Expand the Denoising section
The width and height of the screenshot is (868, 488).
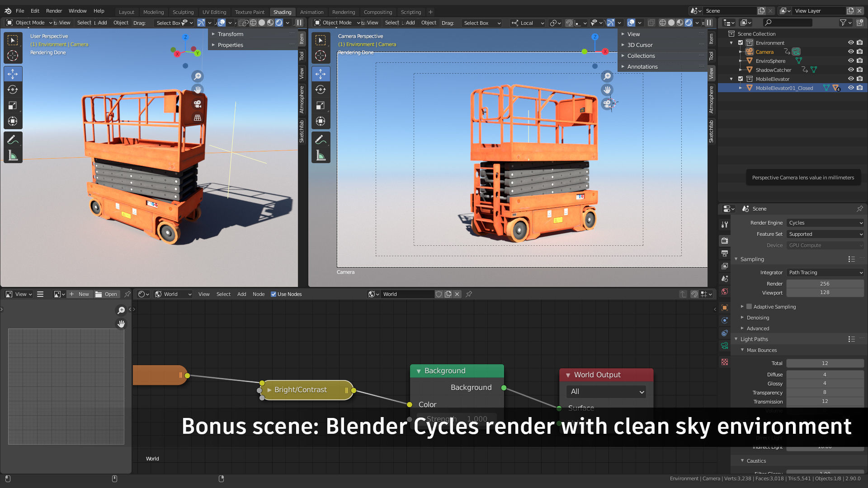[x=758, y=318]
